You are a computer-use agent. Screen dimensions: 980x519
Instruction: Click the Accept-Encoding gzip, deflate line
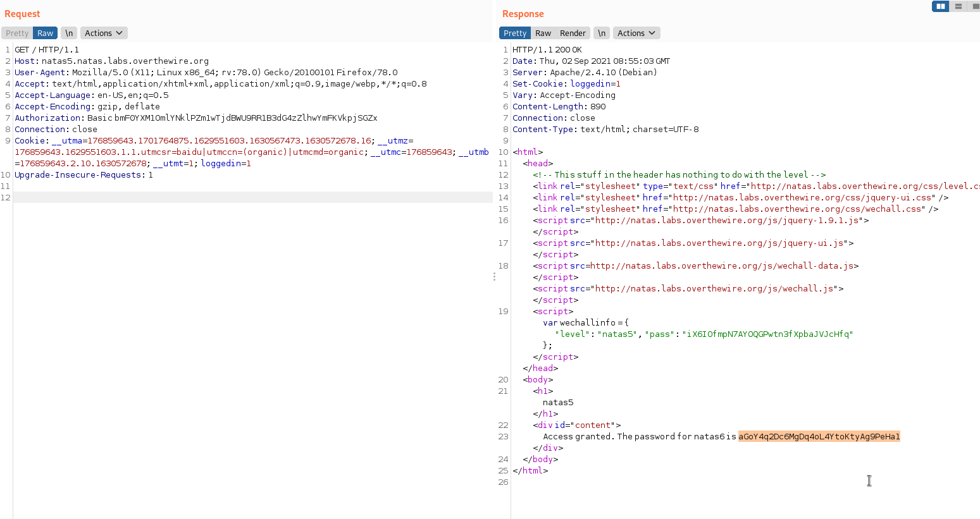87,107
